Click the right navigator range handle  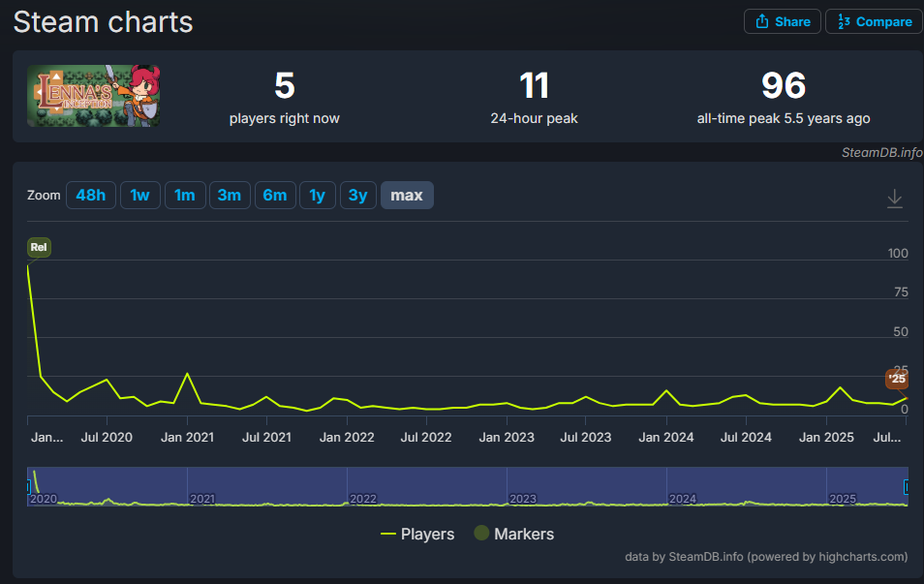[x=907, y=487]
